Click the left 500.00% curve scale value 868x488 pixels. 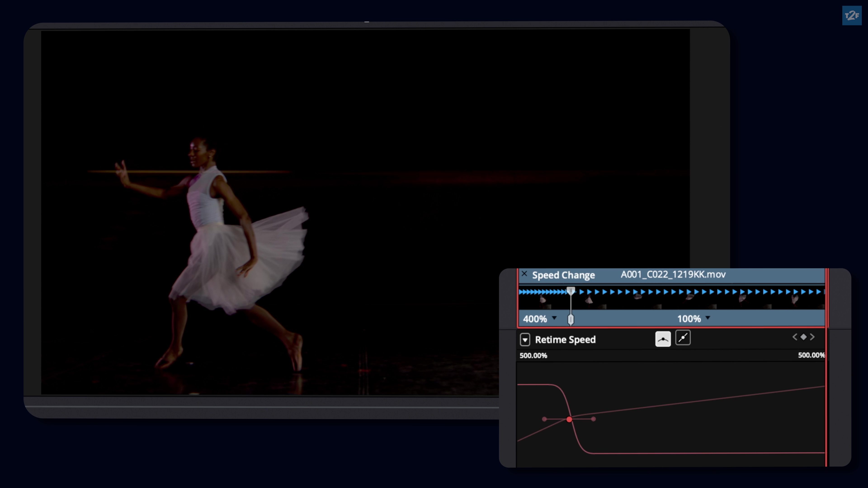[533, 356]
